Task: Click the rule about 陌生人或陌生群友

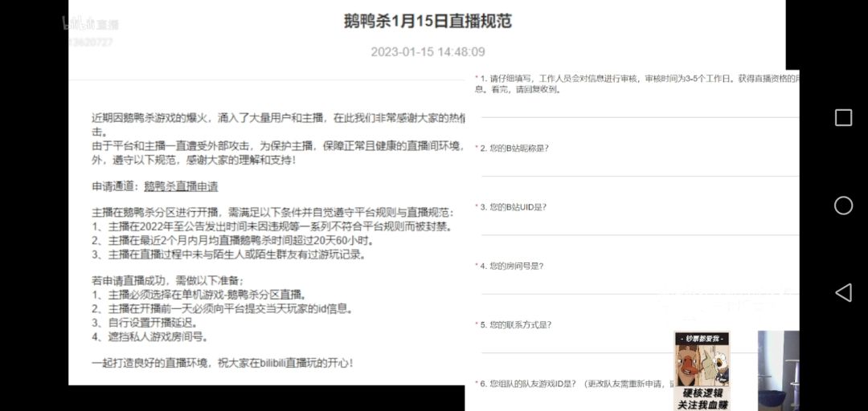Action: [228, 255]
